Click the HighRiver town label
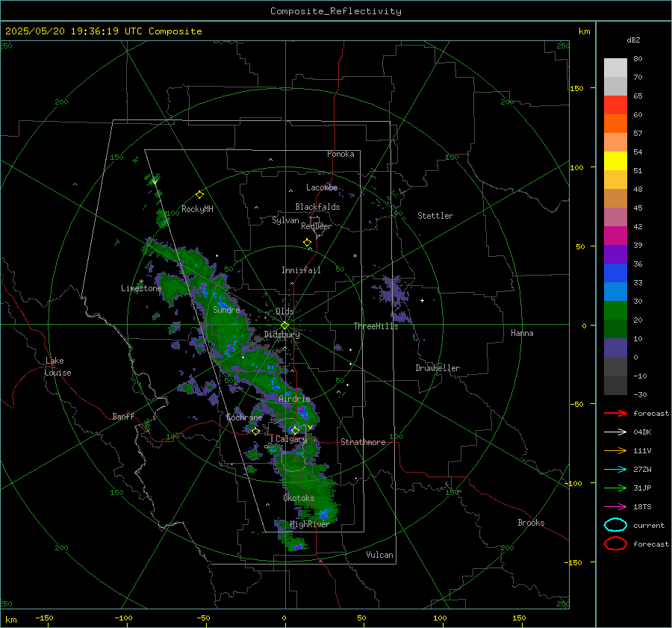The width and height of the screenshot is (672, 628). point(309,524)
